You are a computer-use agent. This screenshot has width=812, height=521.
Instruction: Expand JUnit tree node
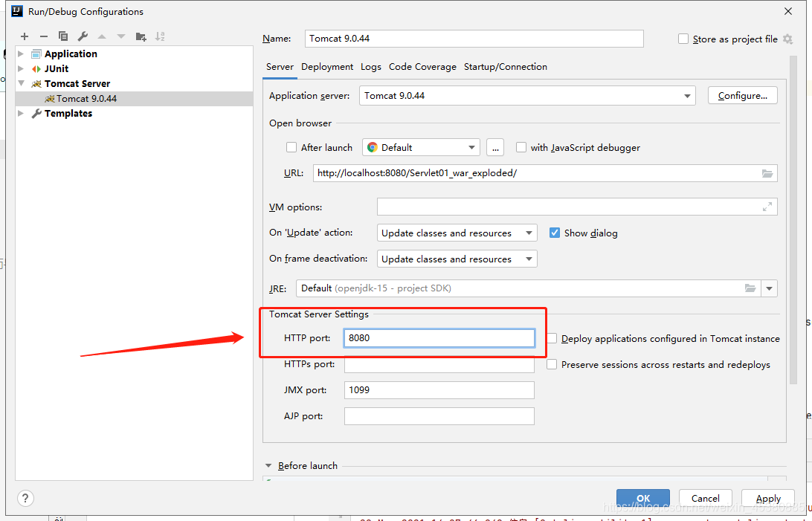(x=21, y=68)
